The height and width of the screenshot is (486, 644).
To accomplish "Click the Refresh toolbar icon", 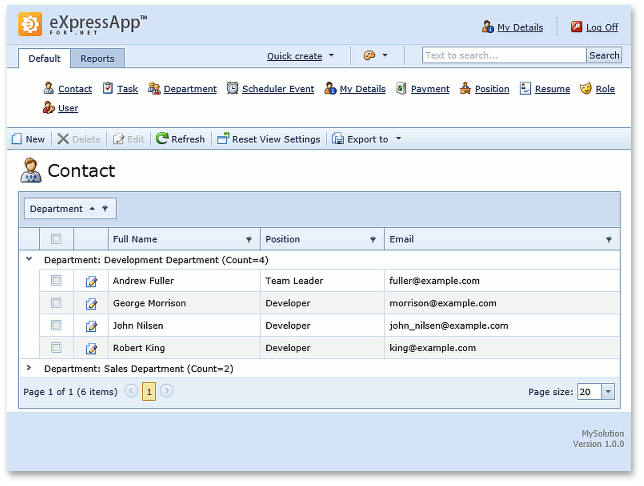I will click(x=162, y=140).
